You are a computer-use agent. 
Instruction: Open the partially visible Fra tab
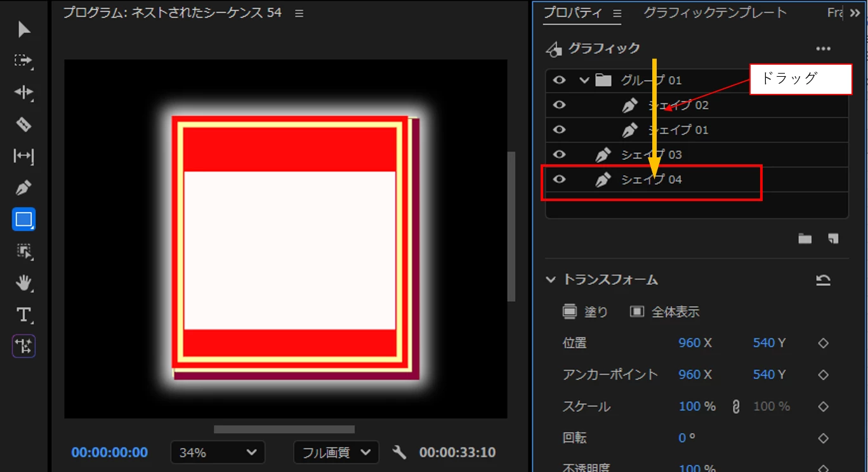(x=835, y=13)
